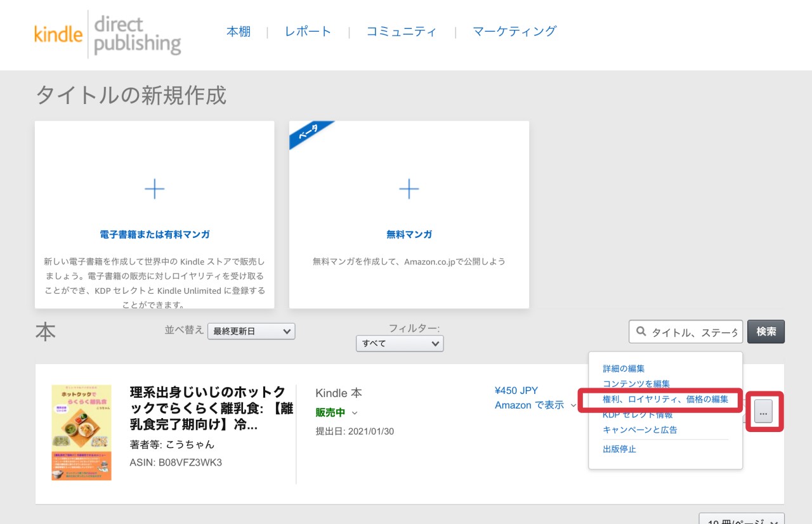
Task: Click plus icon for 電子書籍または有料マンガ
Action: [x=155, y=189]
